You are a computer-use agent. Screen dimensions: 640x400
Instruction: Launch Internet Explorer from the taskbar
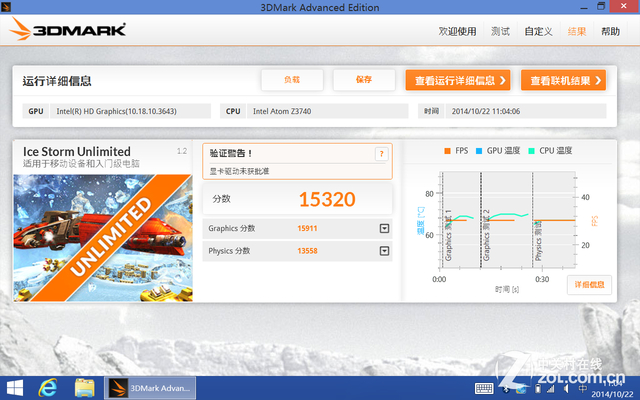point(48,388)
